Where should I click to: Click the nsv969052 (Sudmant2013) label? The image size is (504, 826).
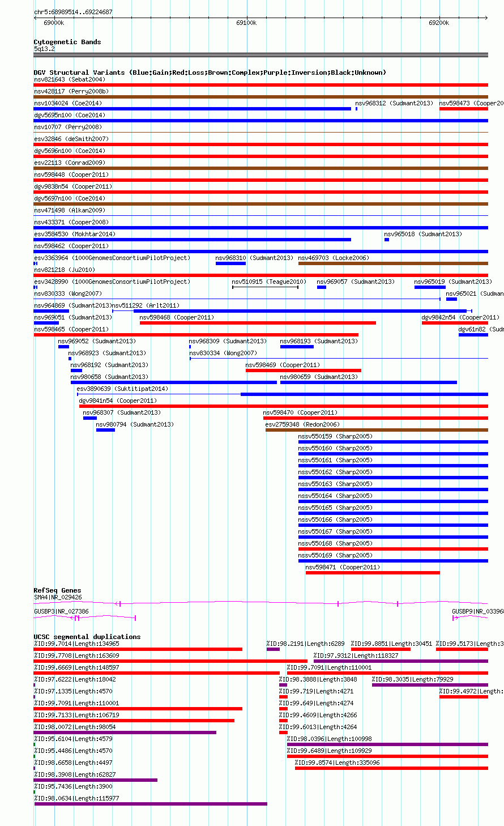[97, 341]
